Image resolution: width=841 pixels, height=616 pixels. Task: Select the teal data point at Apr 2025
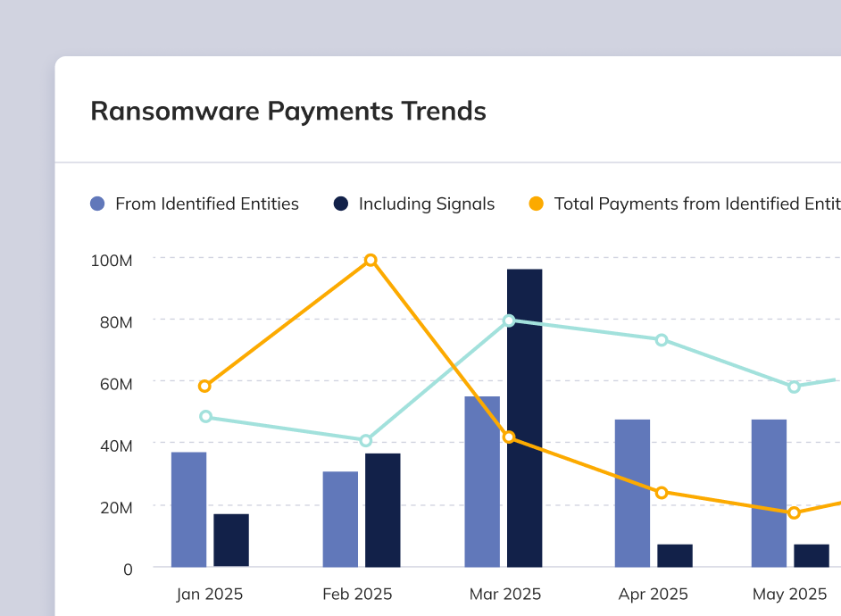tap(662, 340)
